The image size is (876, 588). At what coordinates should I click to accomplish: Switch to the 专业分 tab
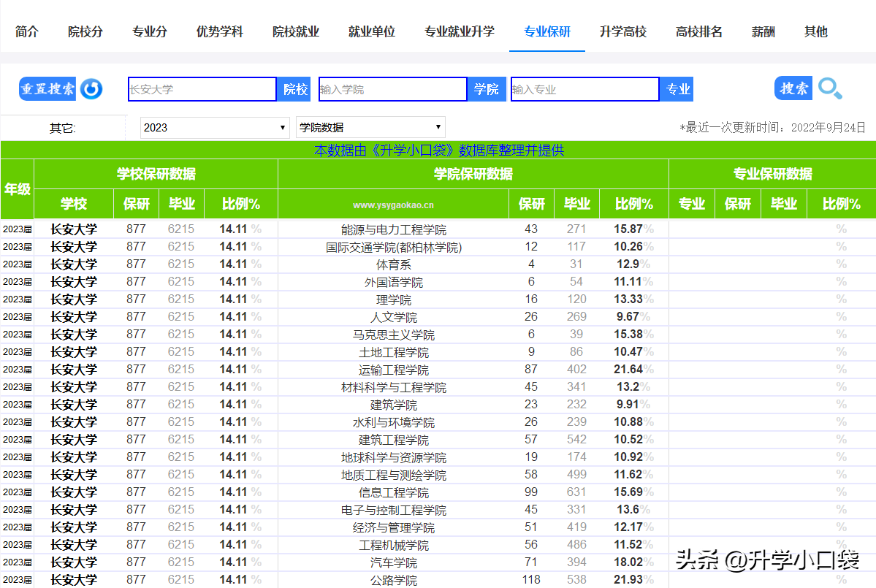150,32
